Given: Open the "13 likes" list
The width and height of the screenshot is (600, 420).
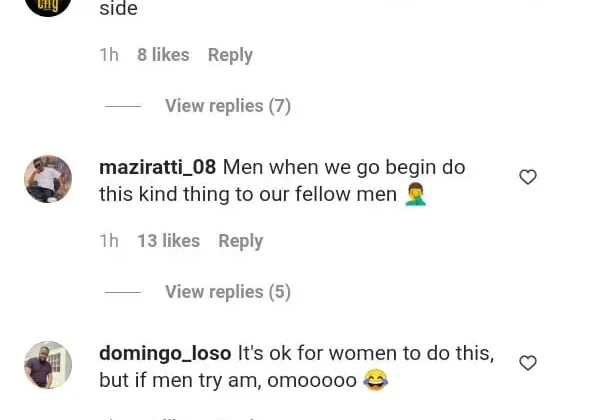Looking at the screenshot, I should [168, 241].
